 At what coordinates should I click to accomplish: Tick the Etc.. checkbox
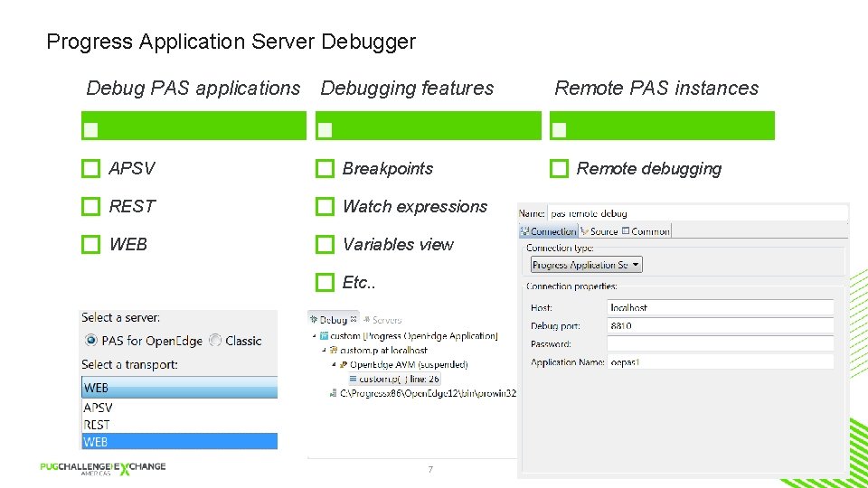coord(325,282)
